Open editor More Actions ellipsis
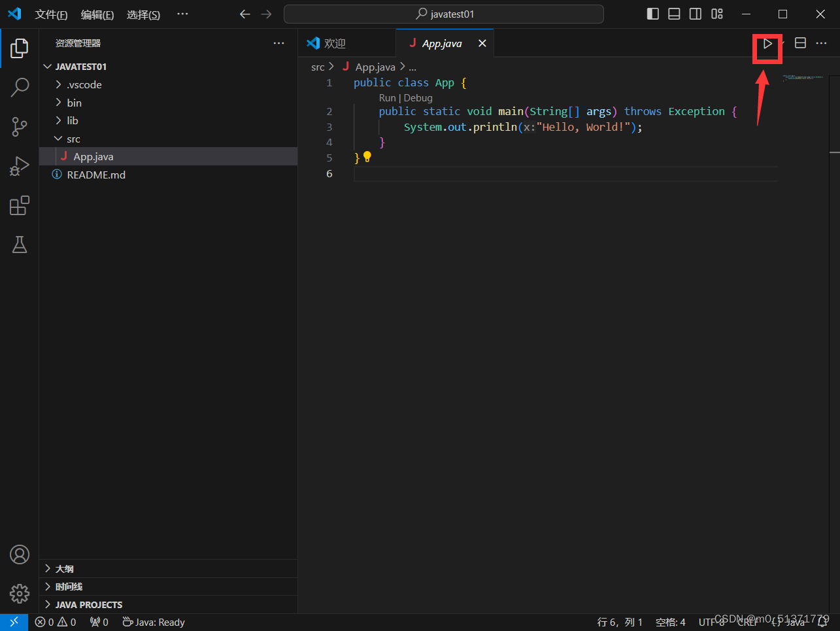This screenshot has height=631, width=840. pyautogui.click(x=822, y=43)
